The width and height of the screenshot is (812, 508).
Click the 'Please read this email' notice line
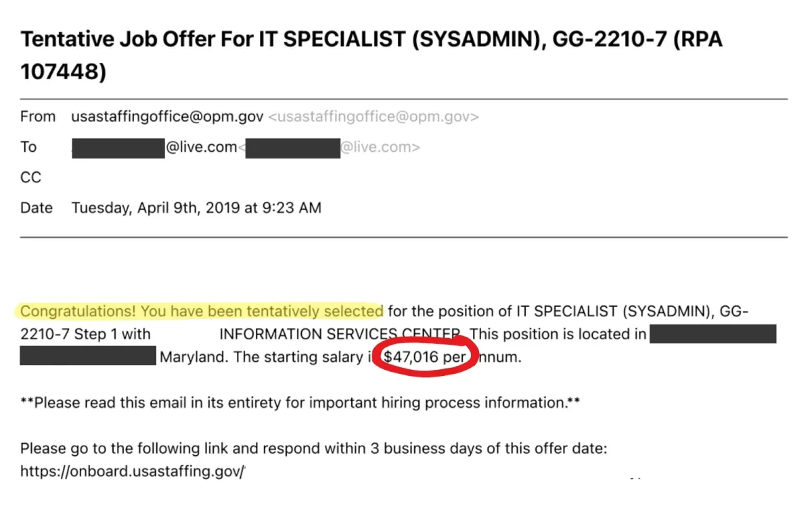[x=300, y=403]
